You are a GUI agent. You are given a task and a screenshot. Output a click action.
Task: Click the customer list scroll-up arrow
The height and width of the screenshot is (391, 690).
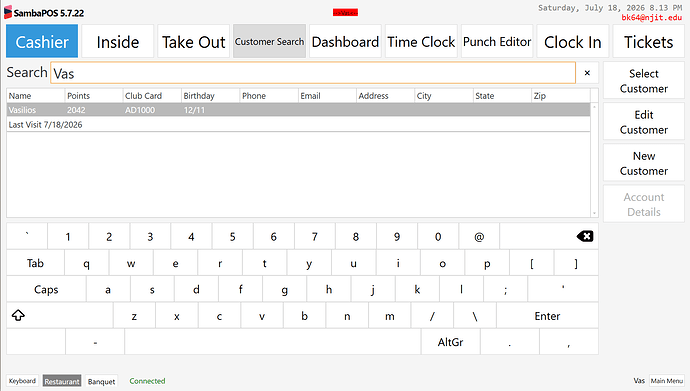[595, 107]
